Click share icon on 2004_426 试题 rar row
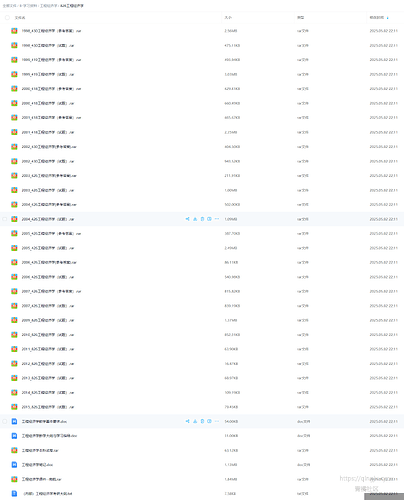The image size is (404, 500). click(187, 219)
